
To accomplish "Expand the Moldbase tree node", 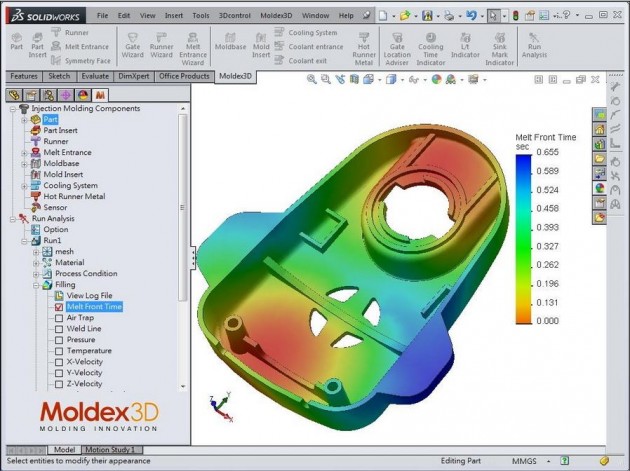I will [24, 164].
